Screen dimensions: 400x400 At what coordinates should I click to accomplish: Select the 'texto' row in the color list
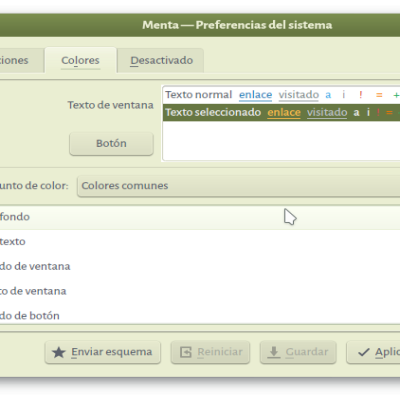click(200, 242)
